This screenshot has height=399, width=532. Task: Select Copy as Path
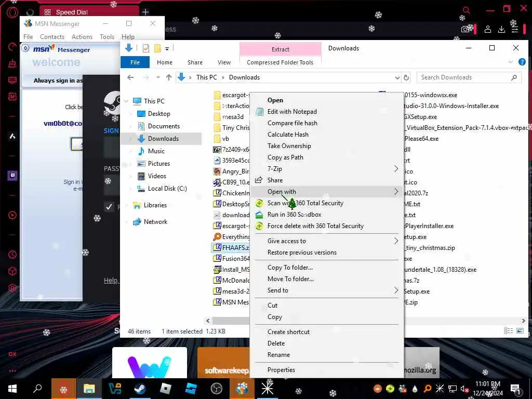285,157
